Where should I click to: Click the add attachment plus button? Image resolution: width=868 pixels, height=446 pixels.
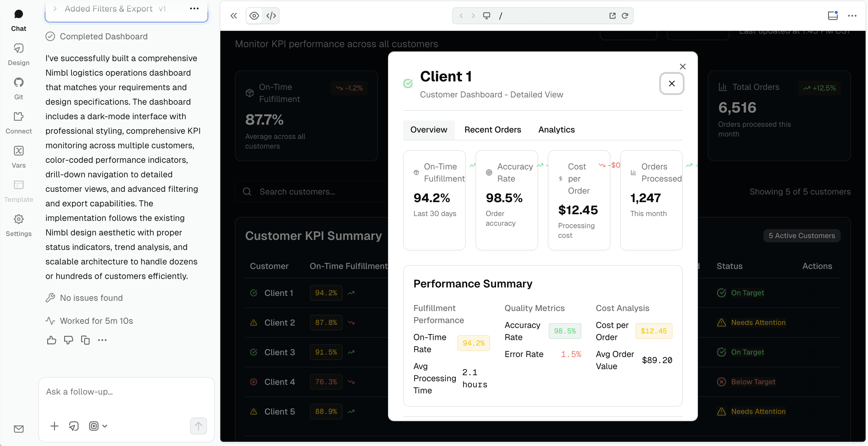point(54,426)
